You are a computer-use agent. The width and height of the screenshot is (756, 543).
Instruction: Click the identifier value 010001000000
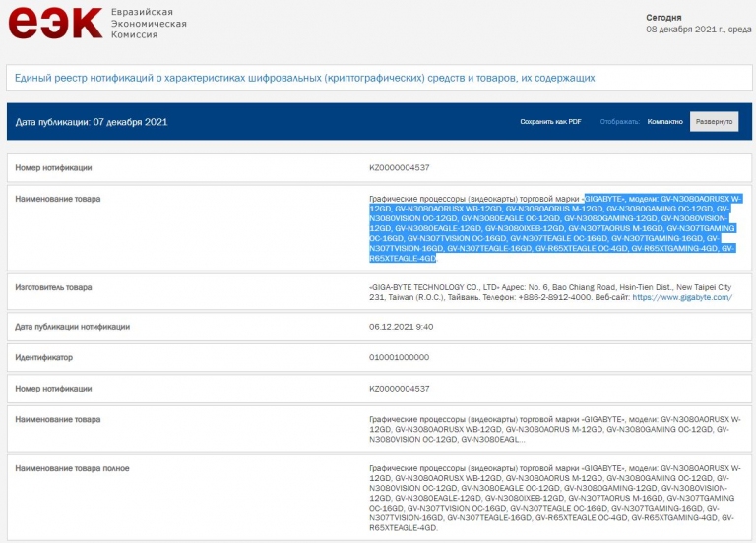coord(400,357)
